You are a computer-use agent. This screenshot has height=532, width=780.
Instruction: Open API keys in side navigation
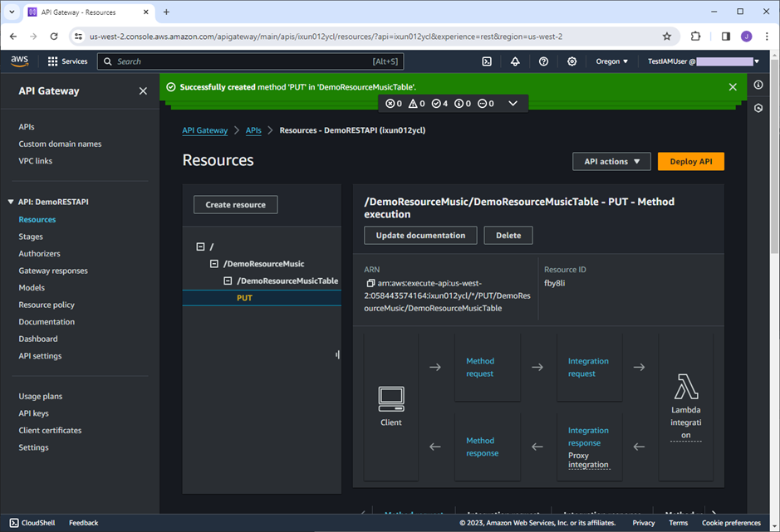tap(34, 413)
